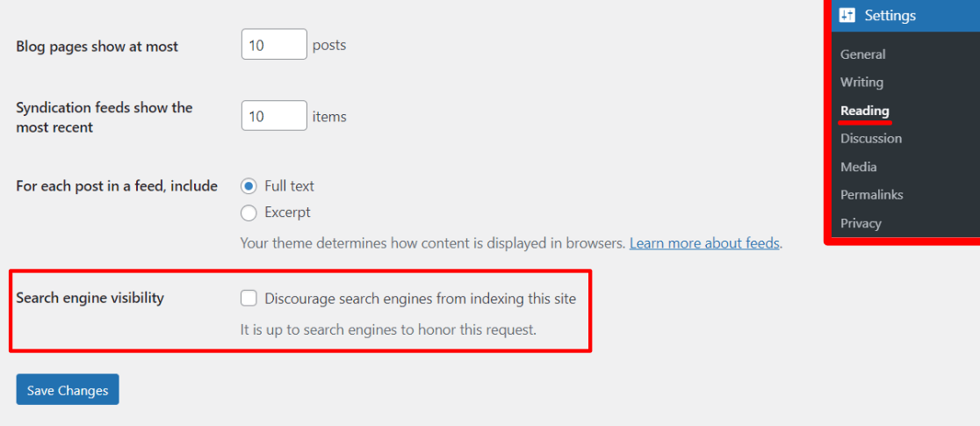Focus the Blog pages posts number field

point(273,45)
